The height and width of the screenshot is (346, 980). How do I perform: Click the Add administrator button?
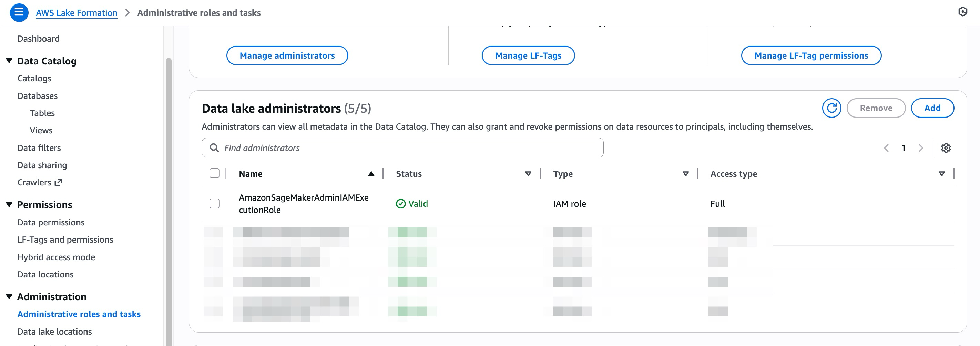pos(932,108)
